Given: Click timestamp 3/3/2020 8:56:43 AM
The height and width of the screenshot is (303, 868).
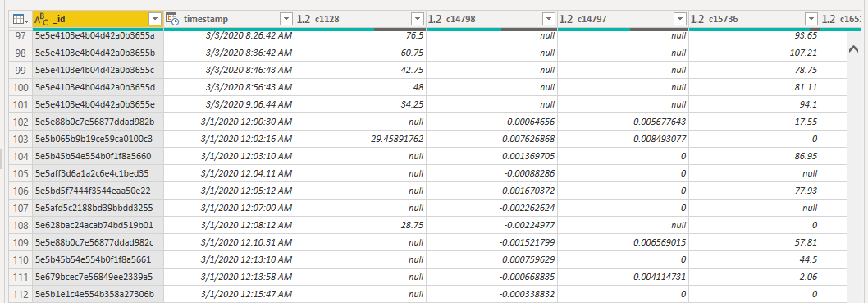Looking at the screenshot, I should [x=249, y=88].
